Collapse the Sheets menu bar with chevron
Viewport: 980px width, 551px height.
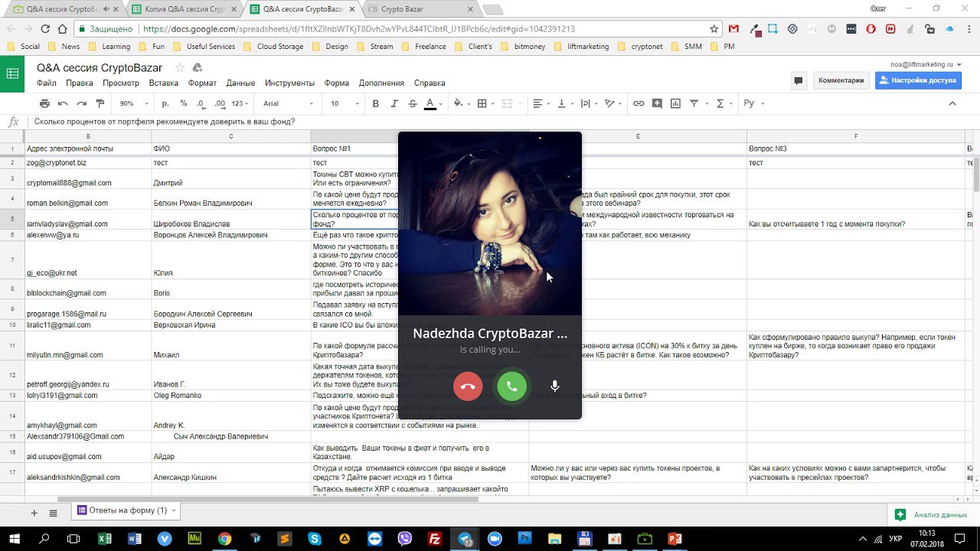tap(952, 103)
